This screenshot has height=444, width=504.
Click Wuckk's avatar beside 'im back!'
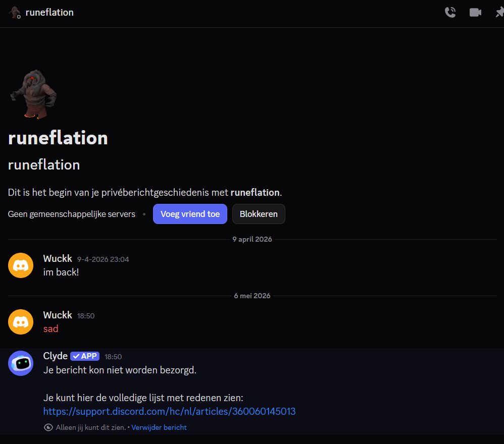pos(21,265)
